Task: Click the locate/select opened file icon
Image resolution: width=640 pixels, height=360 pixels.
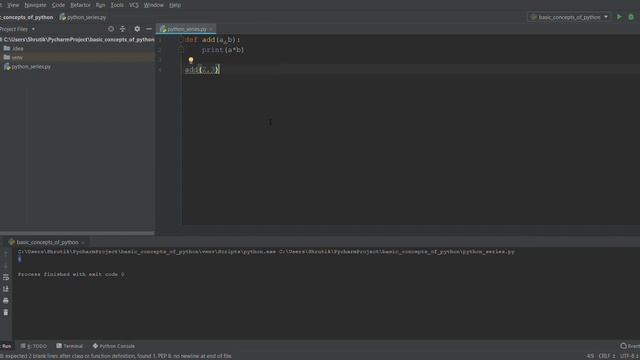Action: pos(111,29)
